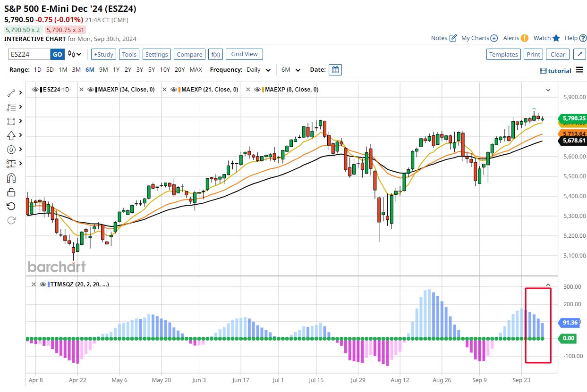Click the GO button
This screenshot has width=587, height=392.
pyautogui.click(x=57, y=54)
